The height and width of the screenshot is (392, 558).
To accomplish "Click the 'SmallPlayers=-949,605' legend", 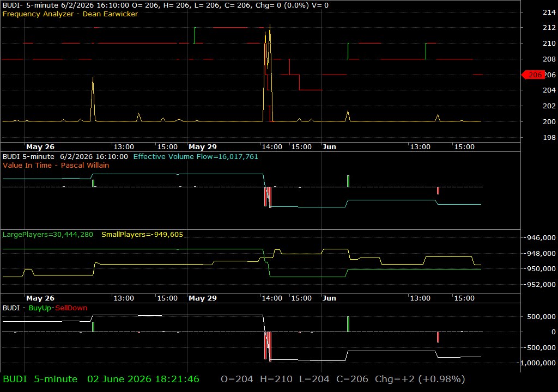I will pyautogui.click(x=142, y=235).
